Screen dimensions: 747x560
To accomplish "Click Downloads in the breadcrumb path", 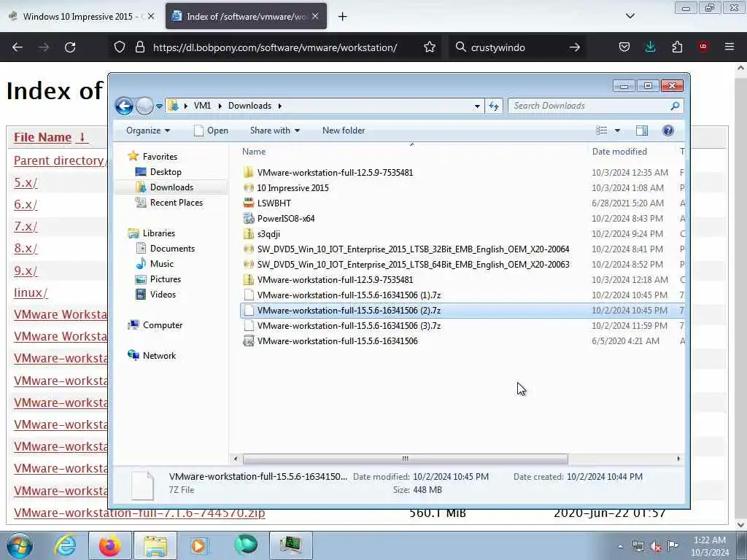I will (249, 106).
